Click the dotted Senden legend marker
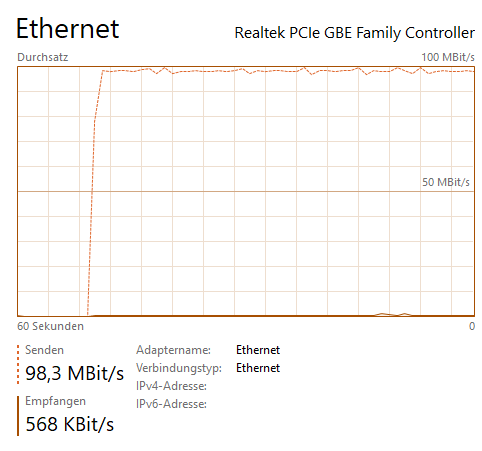This screenshot has height=451, width=482. point(18,364)
